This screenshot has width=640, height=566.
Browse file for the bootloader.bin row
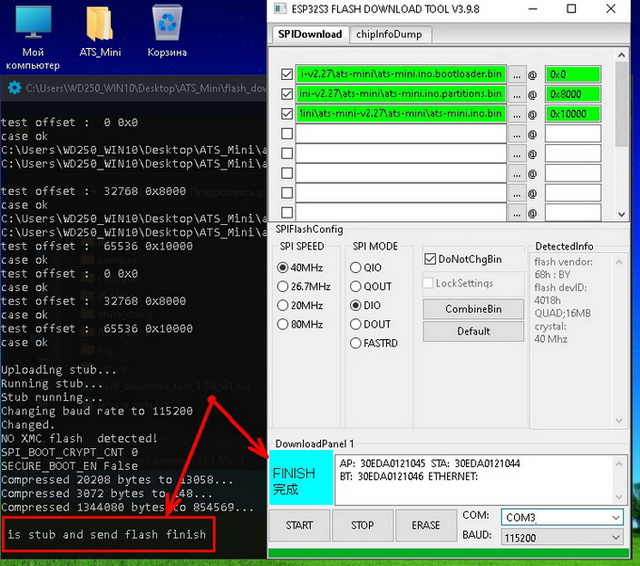pos(517,75)
